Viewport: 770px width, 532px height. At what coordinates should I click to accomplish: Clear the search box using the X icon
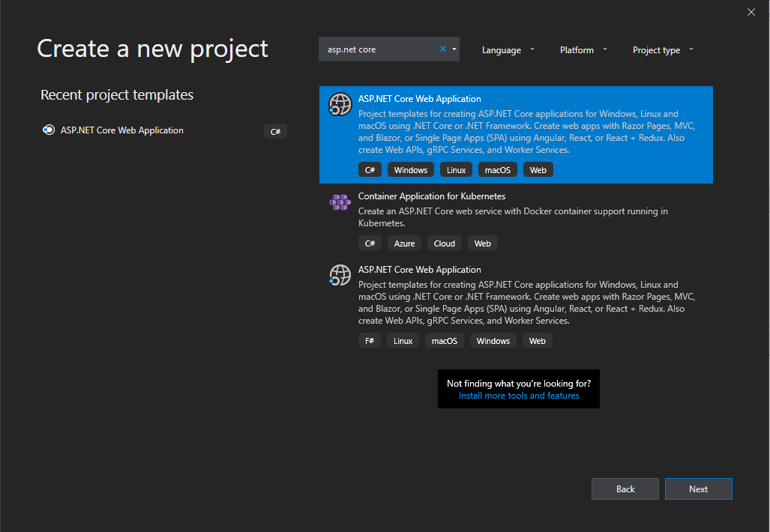pos(442,48)
